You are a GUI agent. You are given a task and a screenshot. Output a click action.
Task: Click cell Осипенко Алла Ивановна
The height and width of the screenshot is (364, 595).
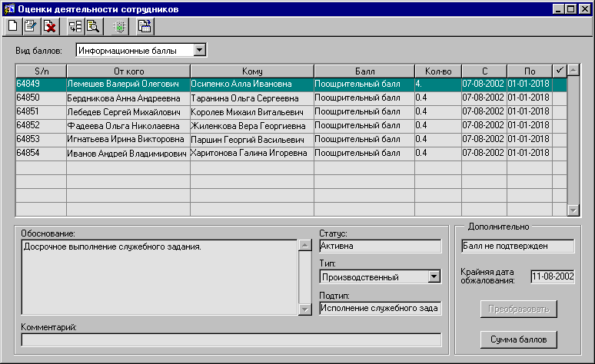point(252,84)
